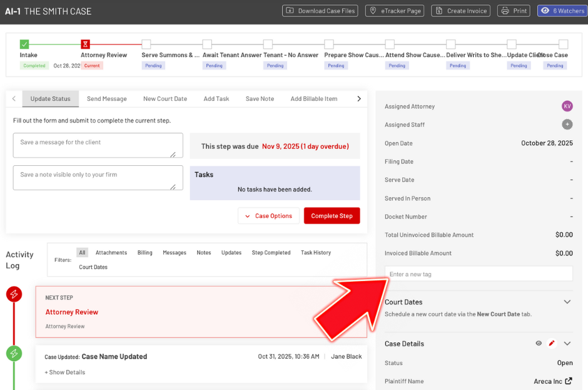Collapse the Case Details section chevron

(x=567, y=344)
